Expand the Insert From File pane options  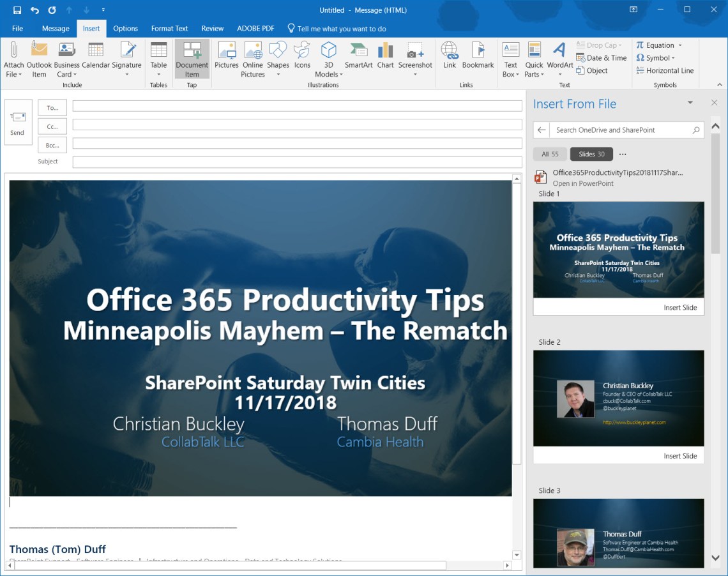[x=690, y=103]
